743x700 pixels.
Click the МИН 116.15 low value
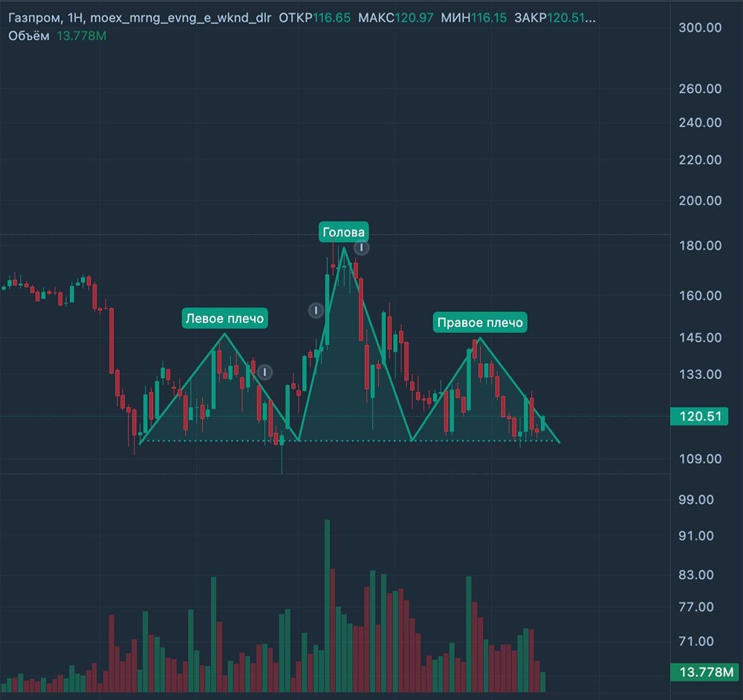pos(474,18)
